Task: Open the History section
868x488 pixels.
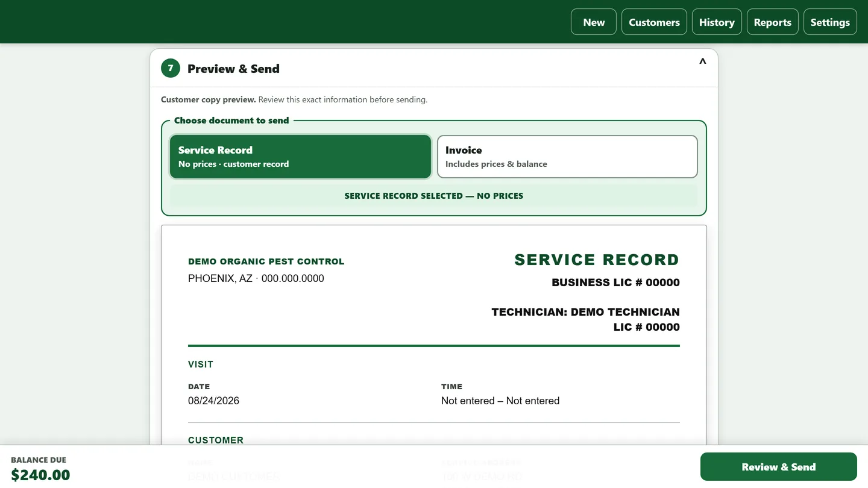Action: click(x=717, y=22)
